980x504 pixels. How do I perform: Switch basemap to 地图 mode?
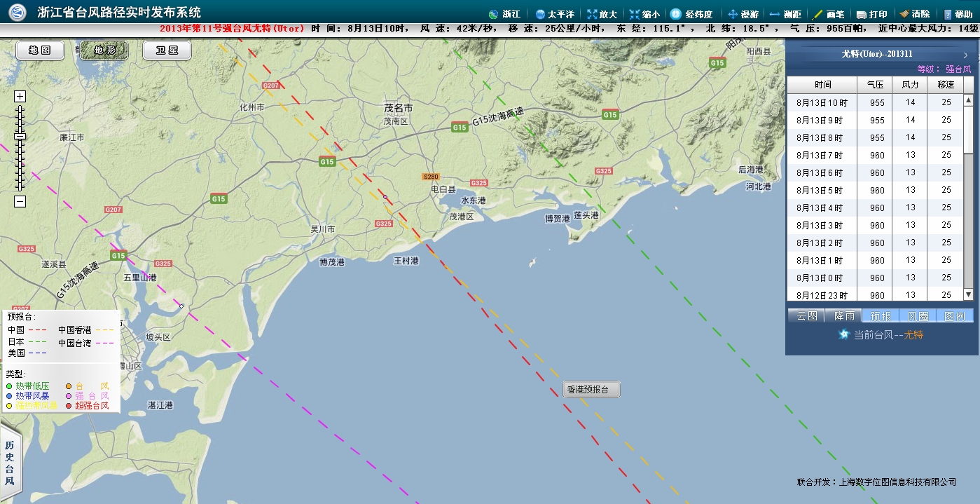coord(40,50)
